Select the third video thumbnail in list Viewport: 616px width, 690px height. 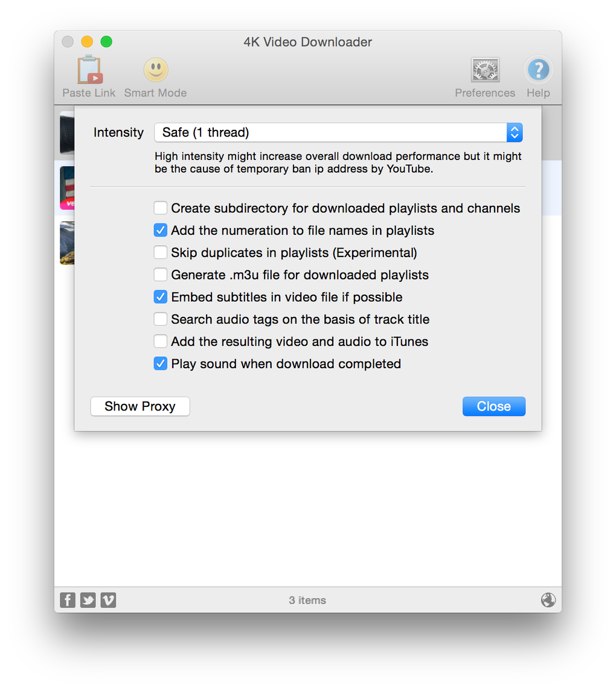[x=67, y=243]
